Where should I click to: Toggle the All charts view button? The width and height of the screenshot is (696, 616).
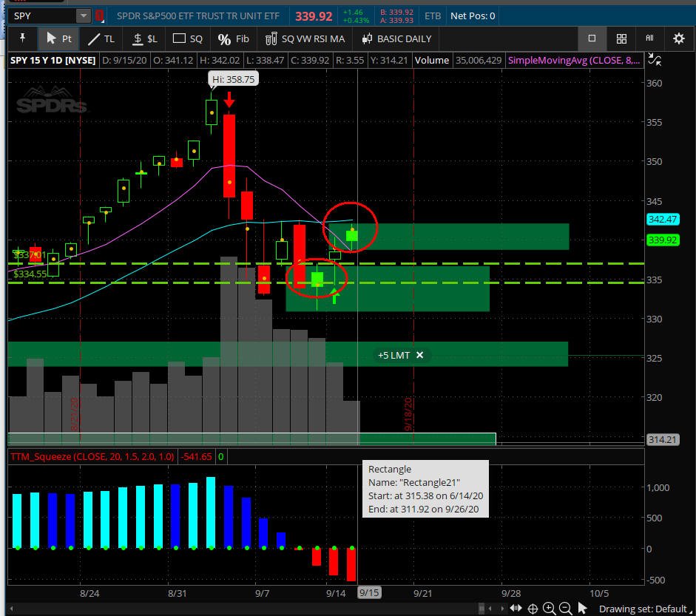(649, 38)
